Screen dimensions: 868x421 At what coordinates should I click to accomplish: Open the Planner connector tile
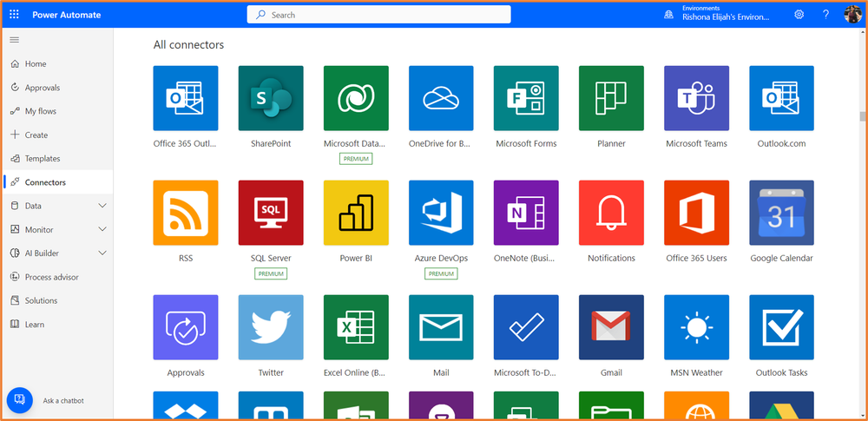[611, 98]
